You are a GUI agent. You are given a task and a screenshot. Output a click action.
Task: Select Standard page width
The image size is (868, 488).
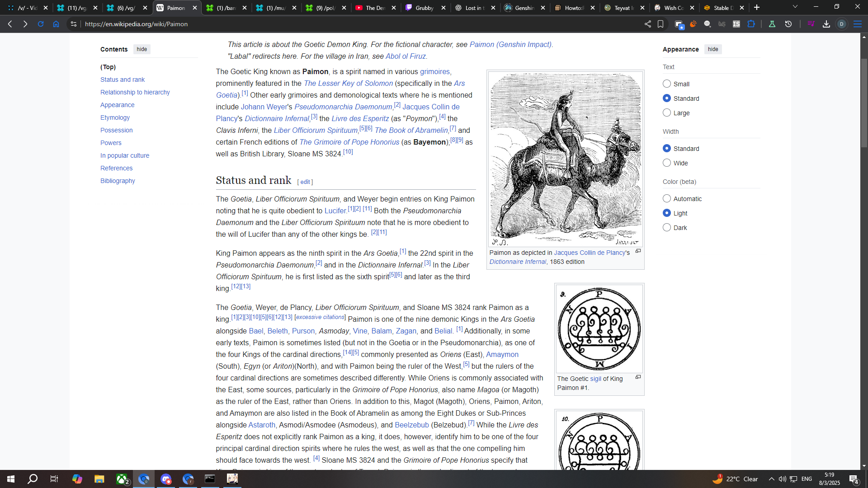[667, 149]
